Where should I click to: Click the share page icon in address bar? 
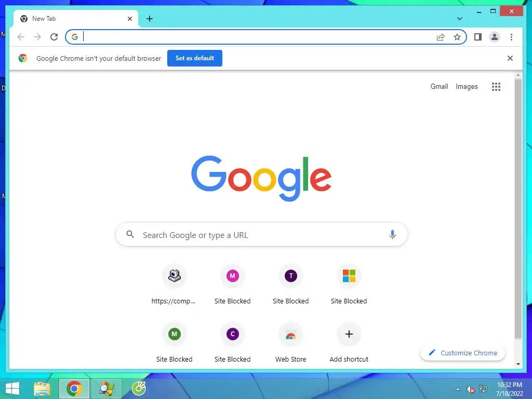[441, 37]
